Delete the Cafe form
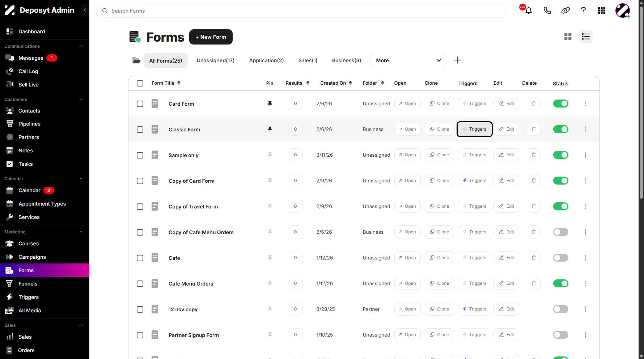The height and width of the screenshot is (359, 644). pos(534,258)
